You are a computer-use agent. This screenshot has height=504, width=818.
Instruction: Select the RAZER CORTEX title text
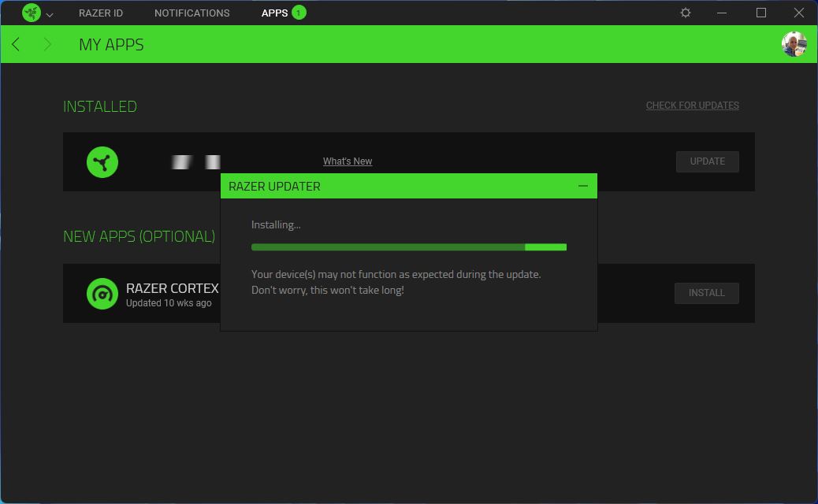click(172, 288)
